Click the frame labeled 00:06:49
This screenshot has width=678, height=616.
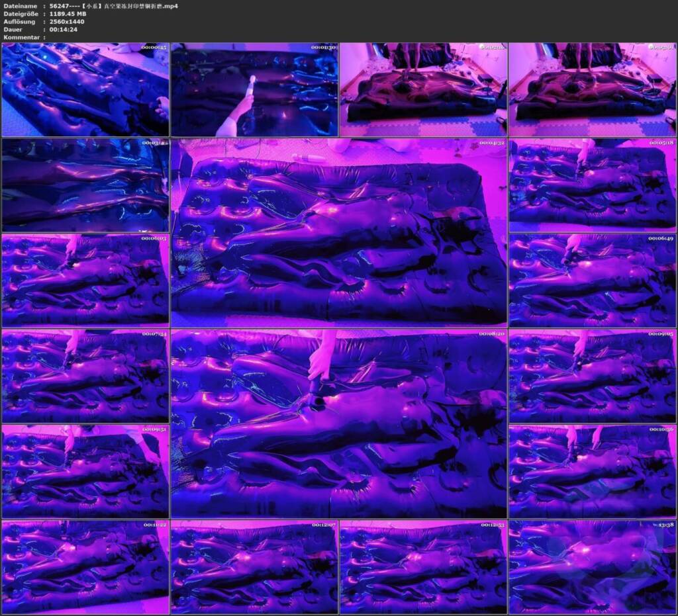coord(593,281)
